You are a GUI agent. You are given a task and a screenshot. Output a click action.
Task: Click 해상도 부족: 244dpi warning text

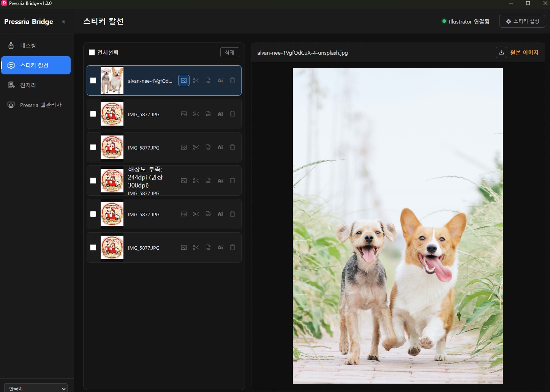145,177
